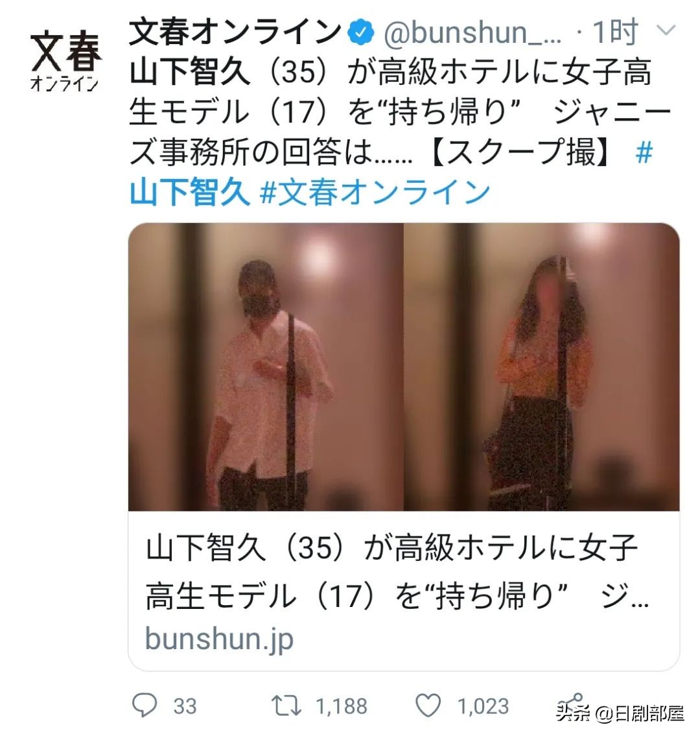The image size is (700, 738).
Task: Visit bunshun.jp domain link in card
Action: (219, 639)
